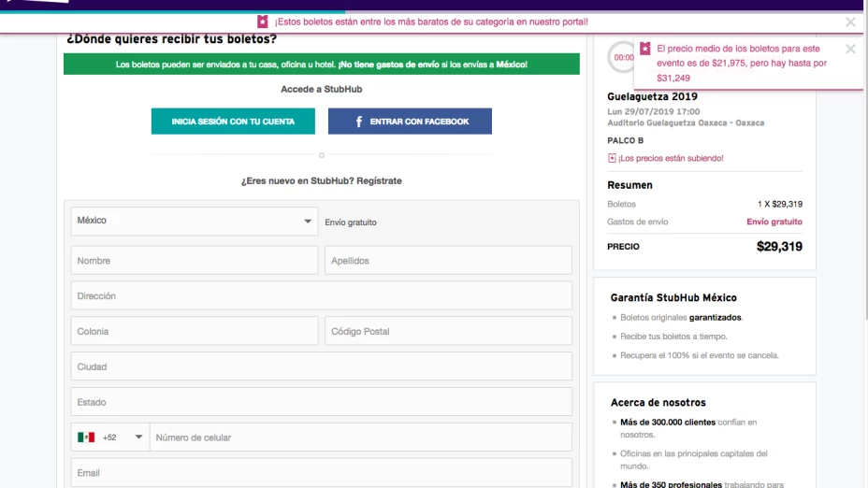
Task: Click the 1 X $29,319 ticket quantity
Action: tap(780, 204)
